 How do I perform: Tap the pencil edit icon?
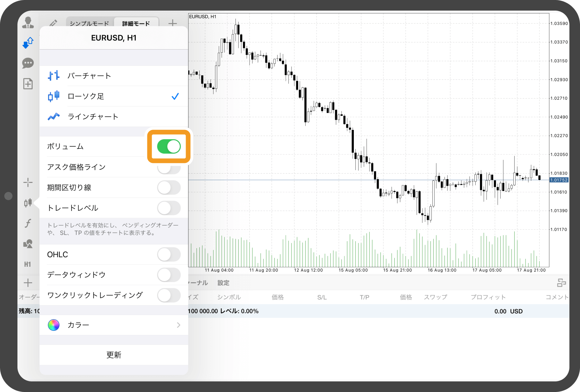point(53,23)
